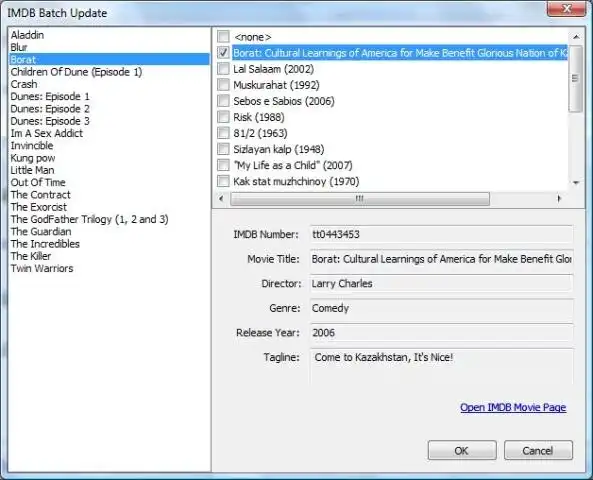Click the vertical scrollbar thumb in results
This screenshot has width=593, height=480.
tap(576, 79)
